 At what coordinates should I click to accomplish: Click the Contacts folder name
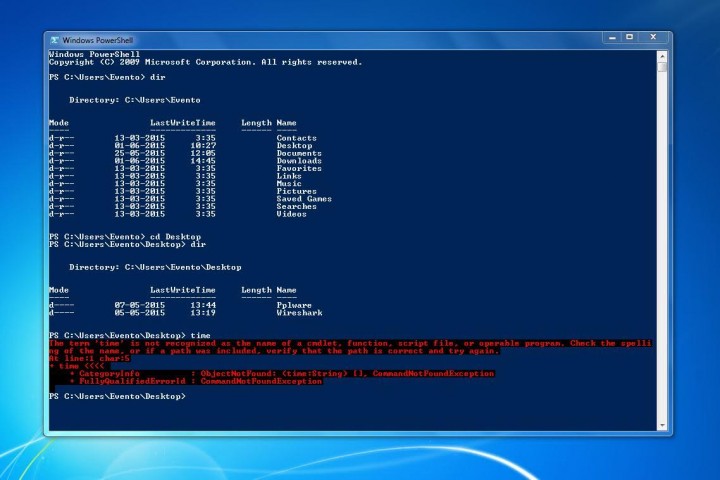[x=297, y=138]
